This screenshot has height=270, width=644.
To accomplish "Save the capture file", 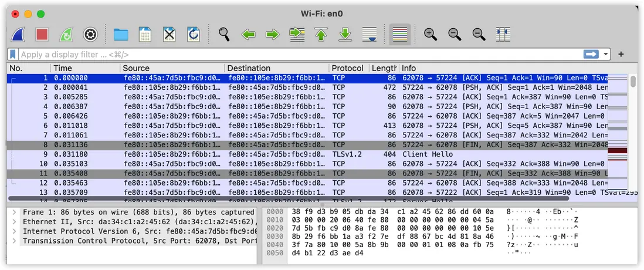I will tap(145, 35).
